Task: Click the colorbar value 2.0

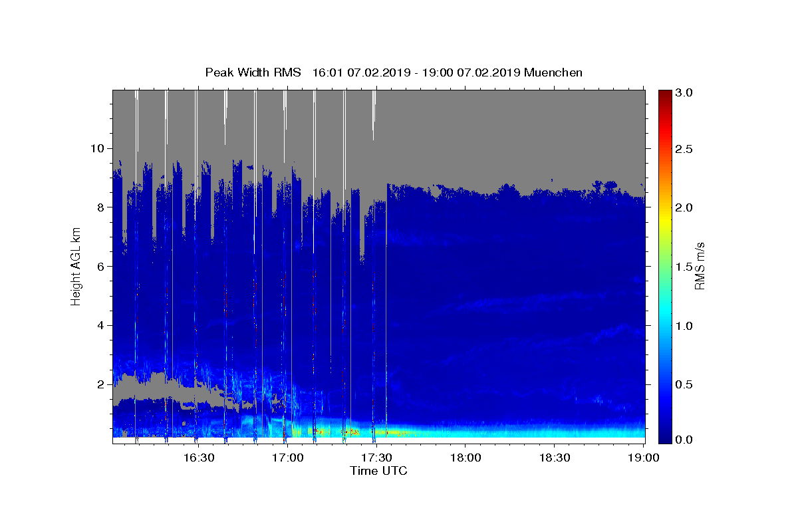Action: click(684, 207)
